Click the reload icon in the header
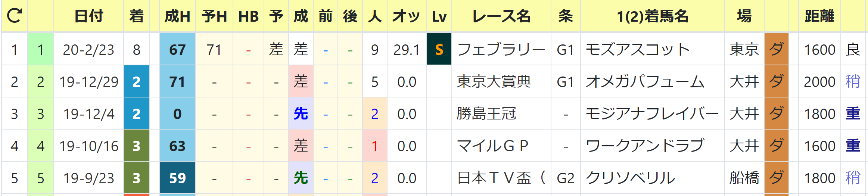The width and height of the screenshot is (868, 196). pos(15,16)
